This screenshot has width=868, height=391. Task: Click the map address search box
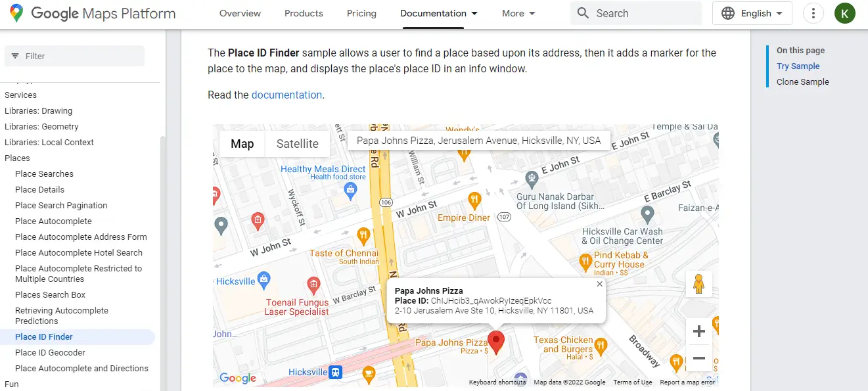pos(479,141)
